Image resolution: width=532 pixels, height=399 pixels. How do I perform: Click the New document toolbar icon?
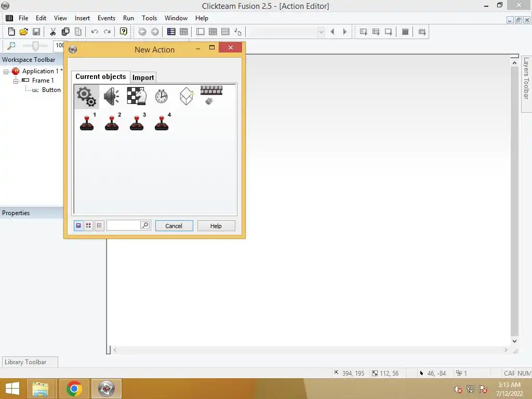(x=11, y=32)
